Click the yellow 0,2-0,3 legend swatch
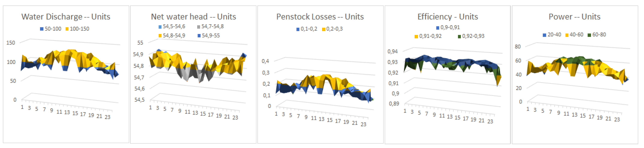The height and width of the screenshot is (148, 644). [323, 29]
